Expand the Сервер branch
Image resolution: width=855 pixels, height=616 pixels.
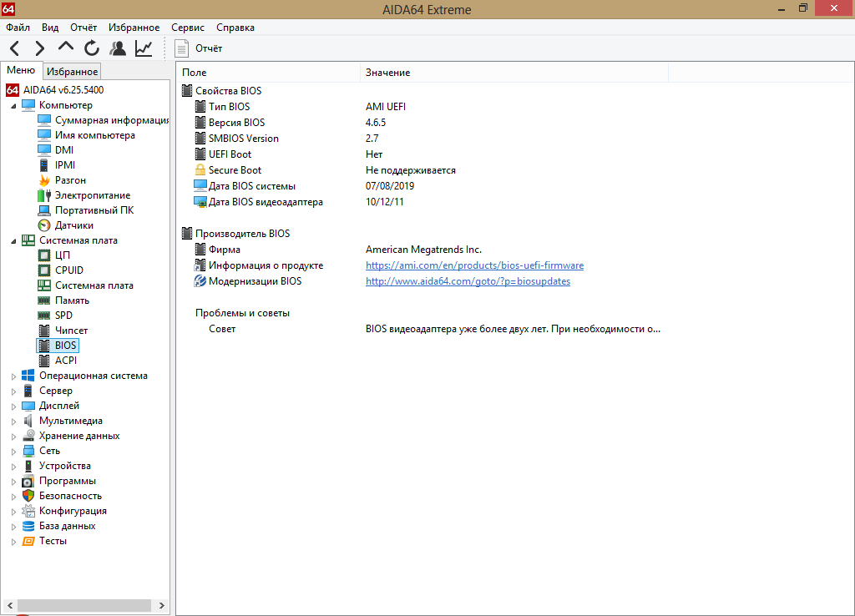tap(13, 391)
